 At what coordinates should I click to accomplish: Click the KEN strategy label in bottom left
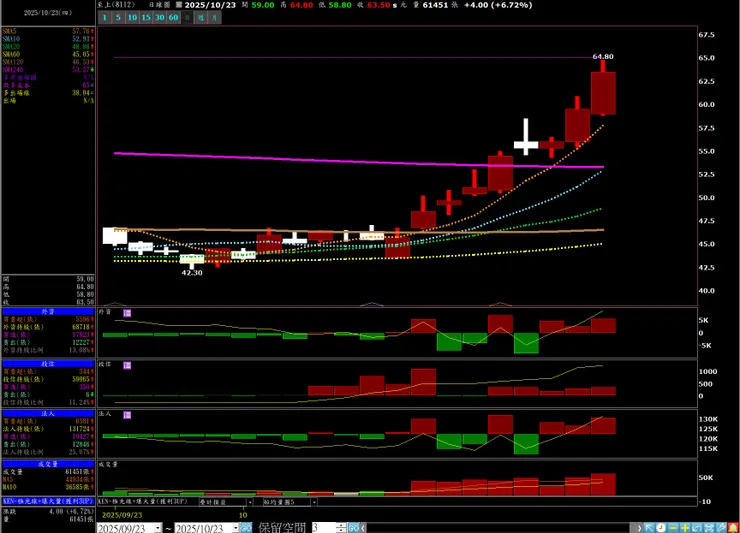(x=48, y=501)
